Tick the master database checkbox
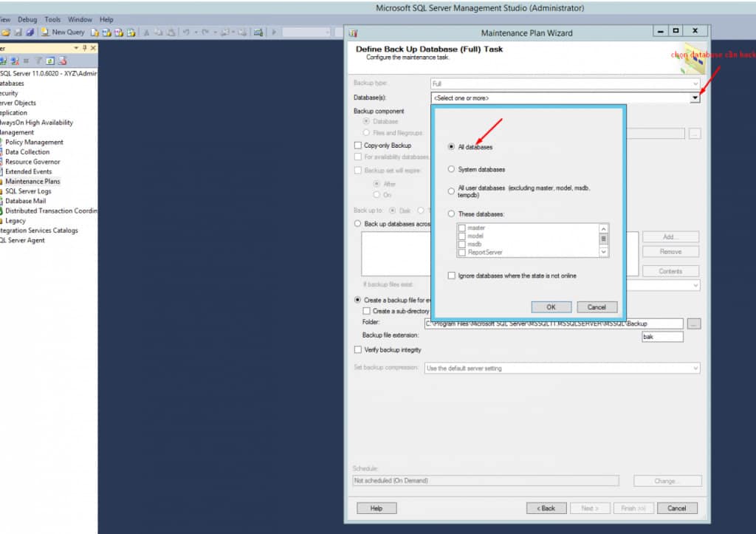The image size is (756, 534). [461, 228]
